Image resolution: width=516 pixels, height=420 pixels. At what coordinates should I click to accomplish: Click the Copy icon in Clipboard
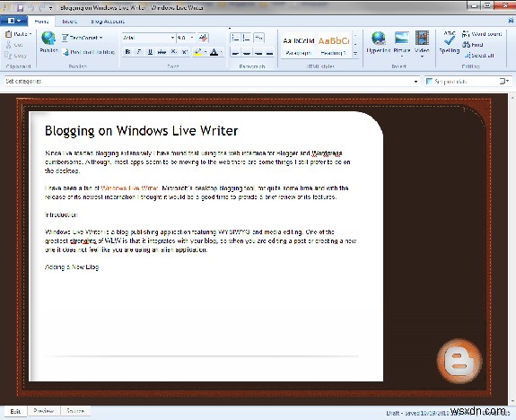pos(9,56)
